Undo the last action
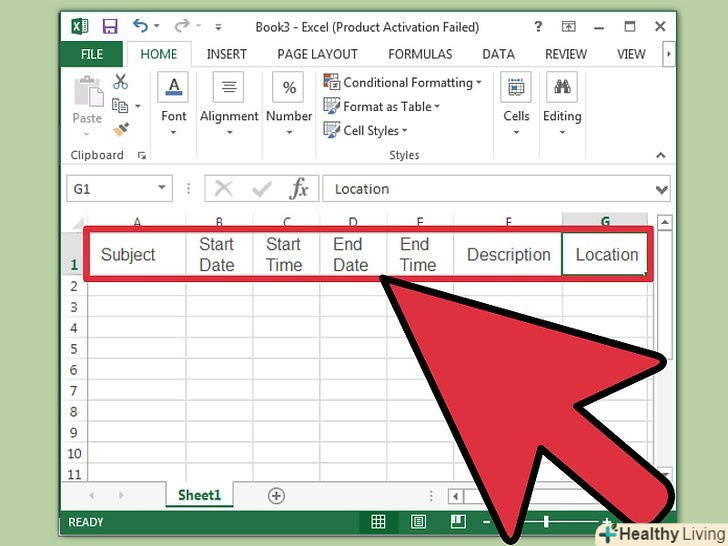This screenshot has width=728, height=546. [x=140, y=26]
